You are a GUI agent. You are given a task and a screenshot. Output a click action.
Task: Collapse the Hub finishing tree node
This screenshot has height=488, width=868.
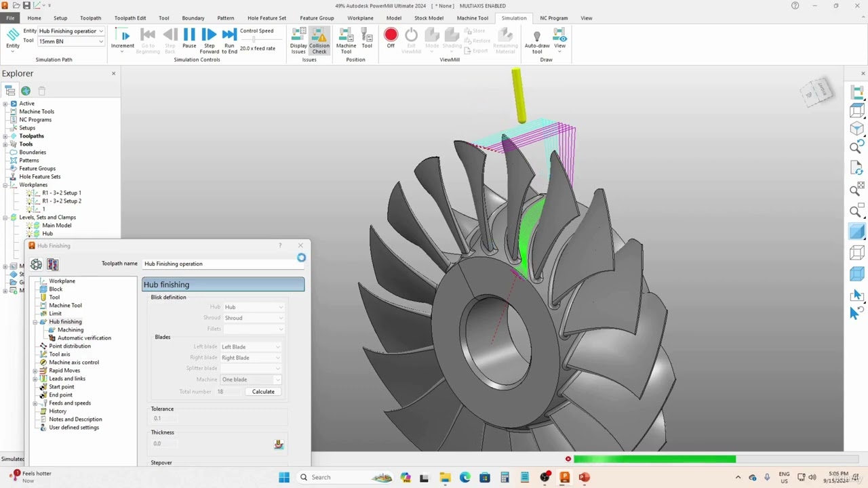(x=35, y=322)
